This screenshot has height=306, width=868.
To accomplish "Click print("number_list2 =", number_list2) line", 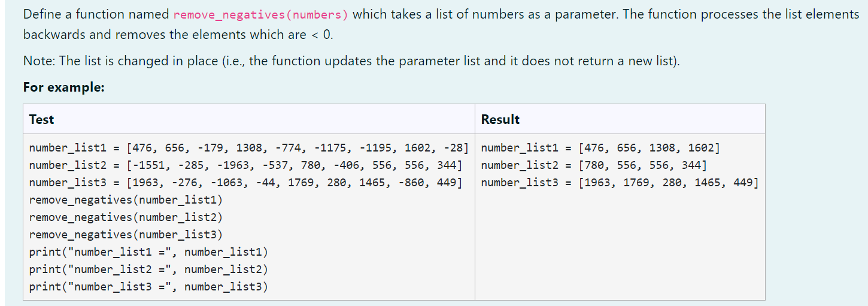I will coord(148,269).
